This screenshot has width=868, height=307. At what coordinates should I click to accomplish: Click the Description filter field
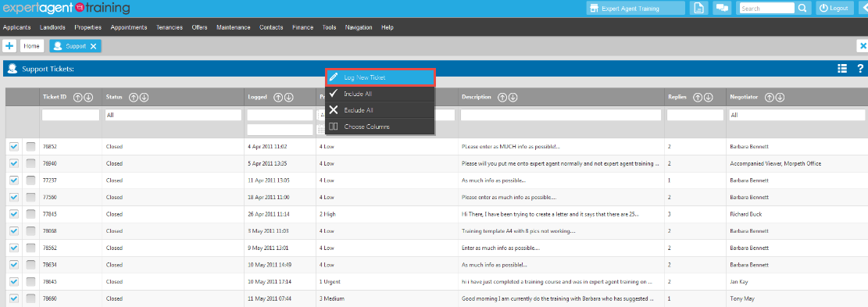tap(561, 115)
